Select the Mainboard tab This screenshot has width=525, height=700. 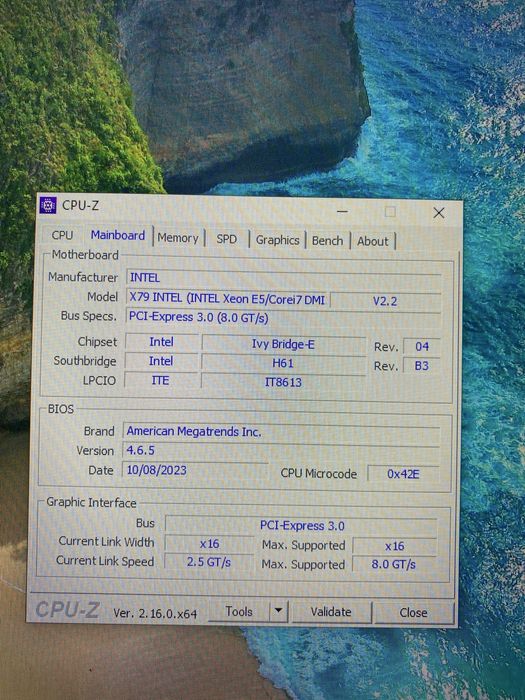pyautogui.click(x=118, y=235)
